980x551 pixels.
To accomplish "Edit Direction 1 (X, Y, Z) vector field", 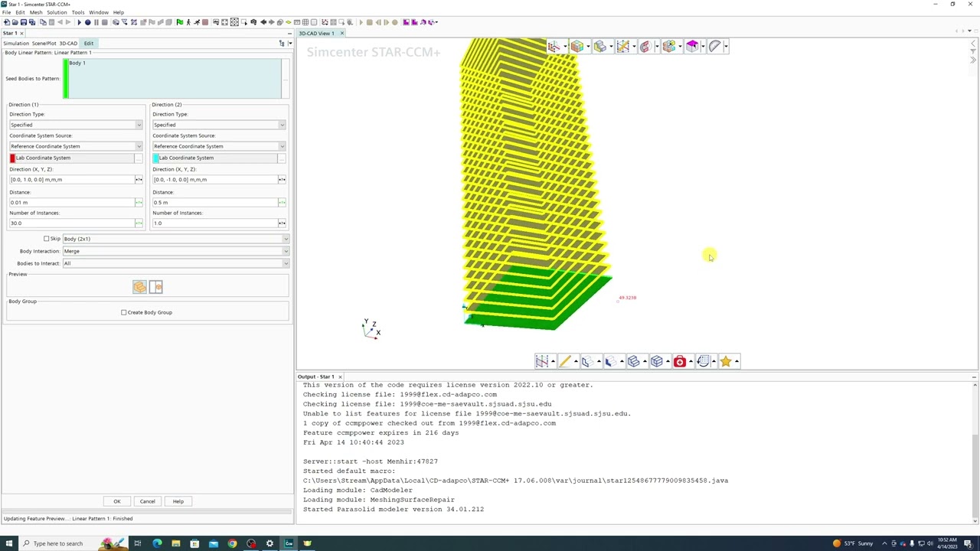I will [72, 180].
